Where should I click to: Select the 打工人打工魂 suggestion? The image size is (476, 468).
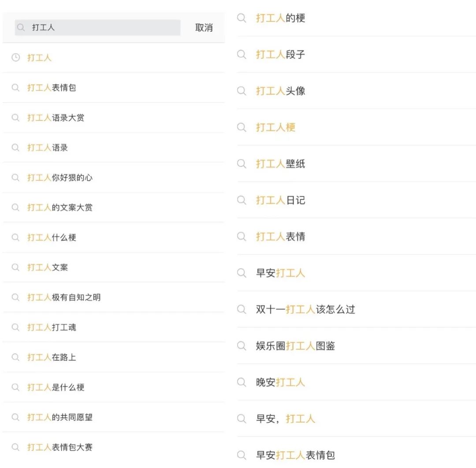click(52, 327)
